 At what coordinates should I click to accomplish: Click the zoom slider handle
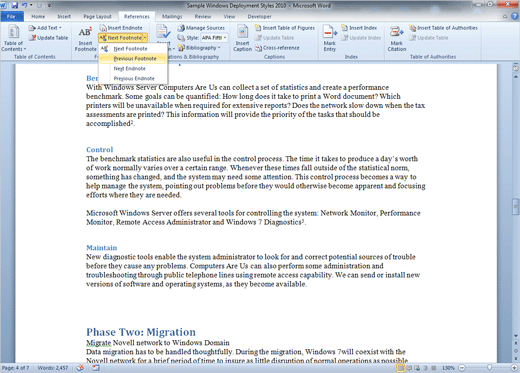click(489, 368)
